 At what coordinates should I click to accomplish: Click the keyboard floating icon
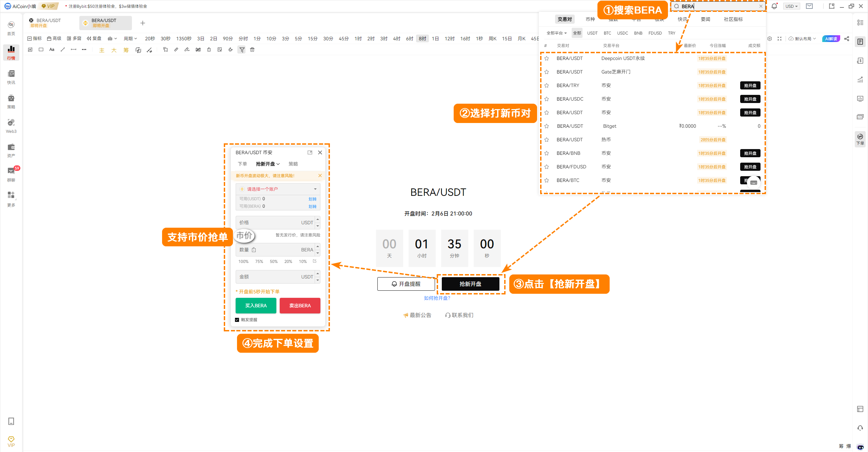click(x=753, y=183)
